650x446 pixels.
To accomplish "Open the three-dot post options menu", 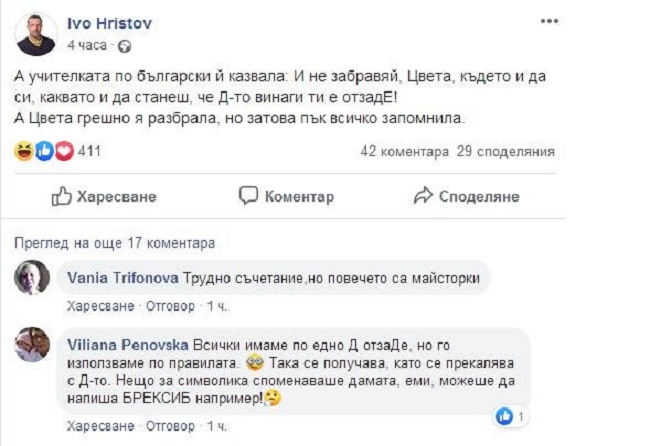I will (549, 21).
